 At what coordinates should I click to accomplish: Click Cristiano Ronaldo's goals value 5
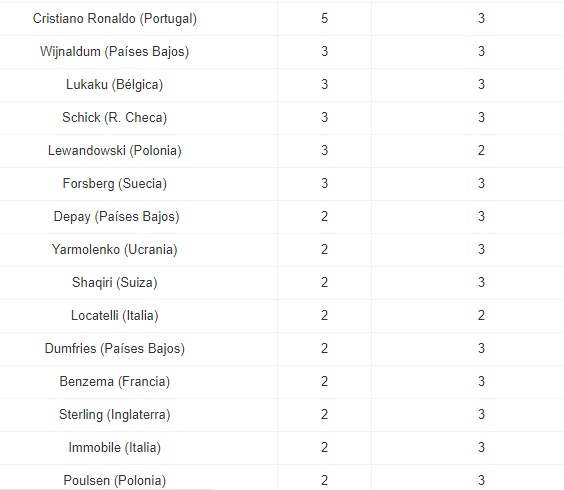pos(324,18)
